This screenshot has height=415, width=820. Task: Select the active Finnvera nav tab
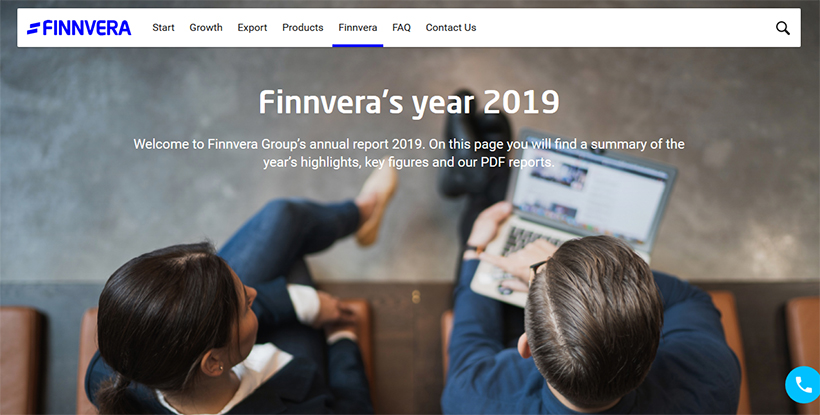pyautogui.click(x=358, y=28)
